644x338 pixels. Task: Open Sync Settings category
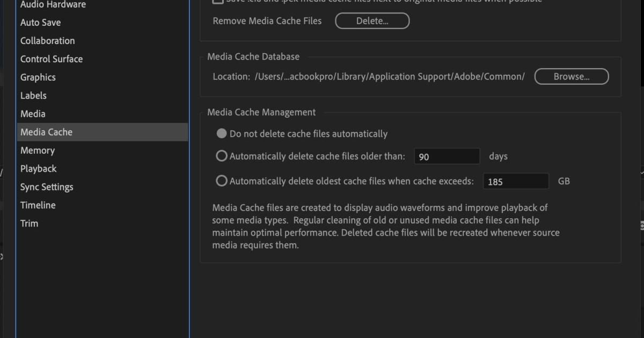point(47,187)
